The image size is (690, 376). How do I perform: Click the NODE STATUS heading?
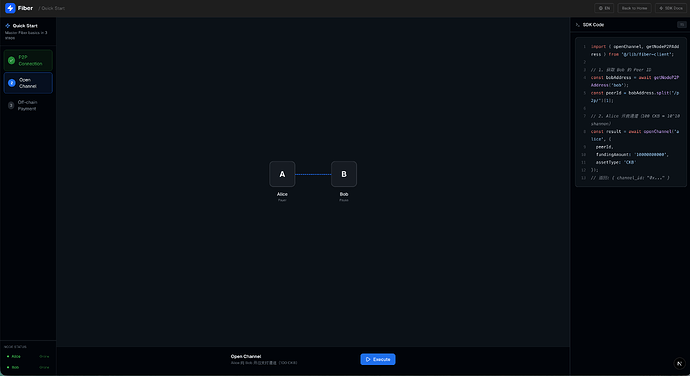pos(15,347)
